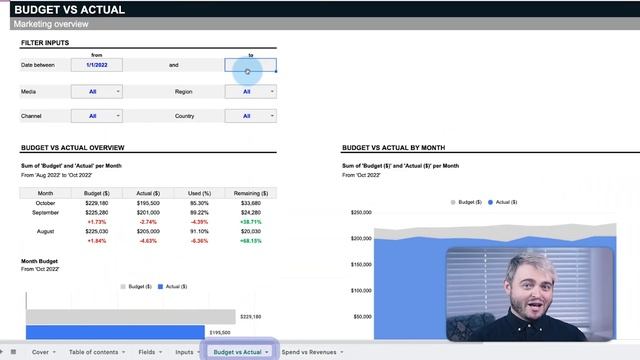Select the Budget vs Actual sheet tab

point(237,352)
